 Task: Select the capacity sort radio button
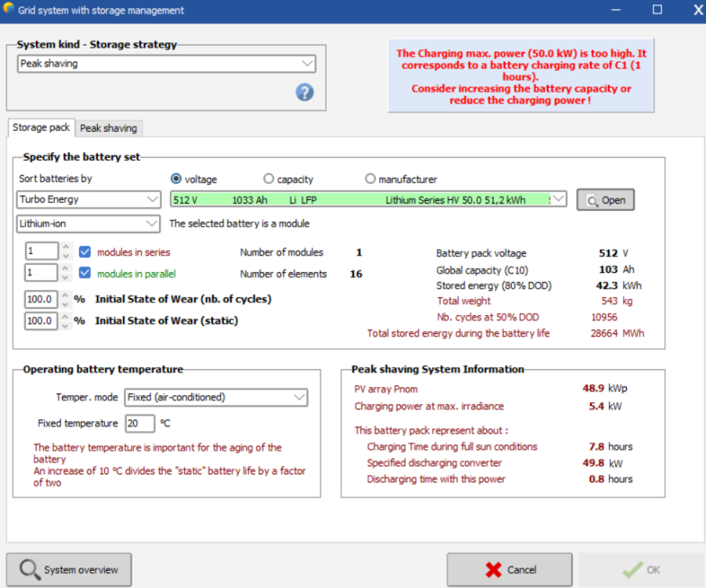click(x=269, y=179)
